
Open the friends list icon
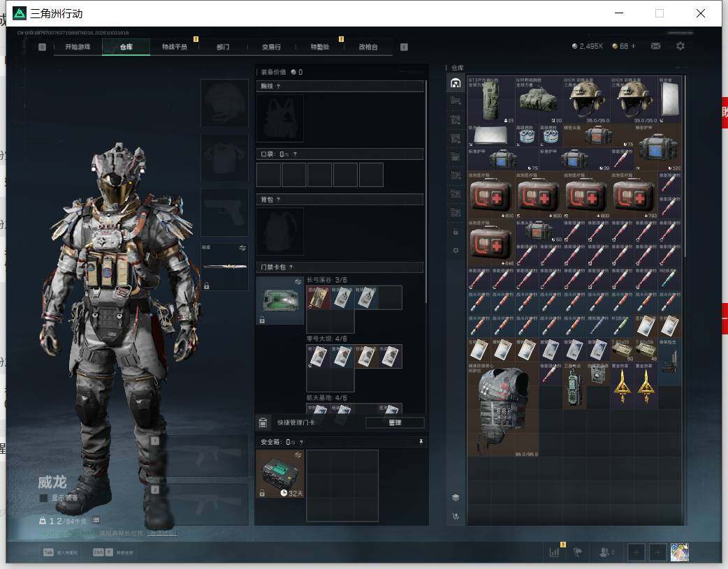605,552
